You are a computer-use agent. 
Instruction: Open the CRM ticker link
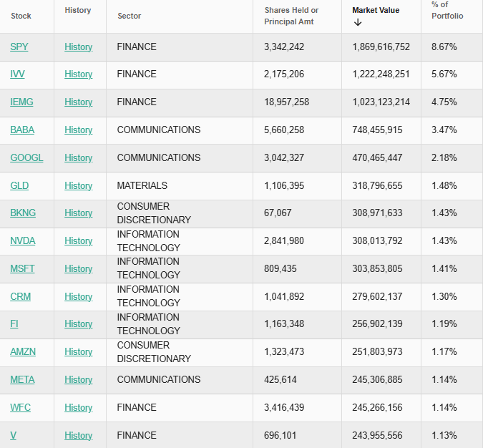tap(20, 297)
